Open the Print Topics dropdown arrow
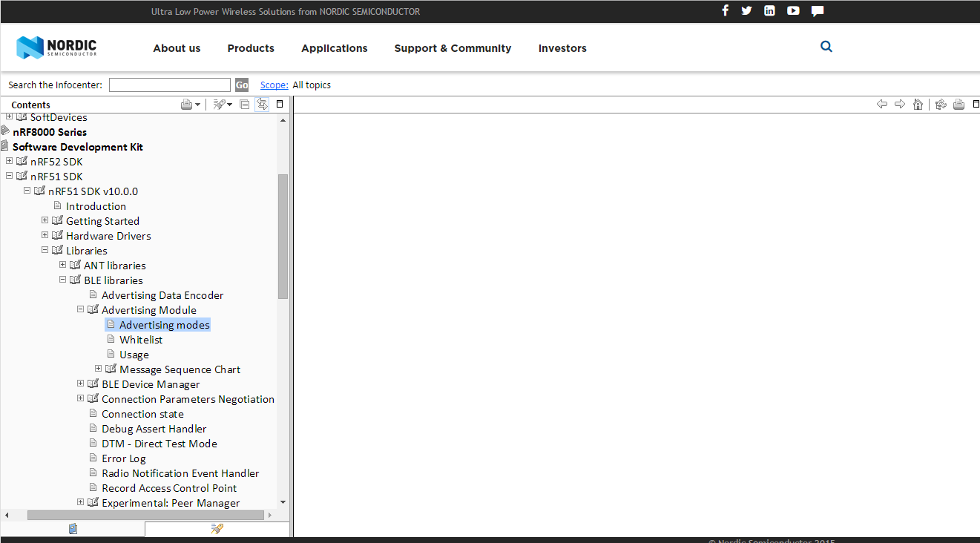The height and width of the screenshot is (543, 980). (197, 105)
